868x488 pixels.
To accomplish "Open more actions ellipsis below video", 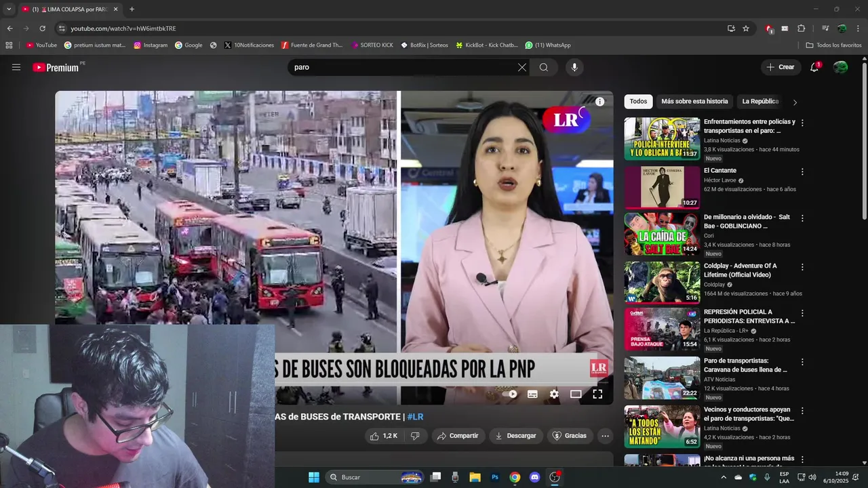I will coord(605,436).
